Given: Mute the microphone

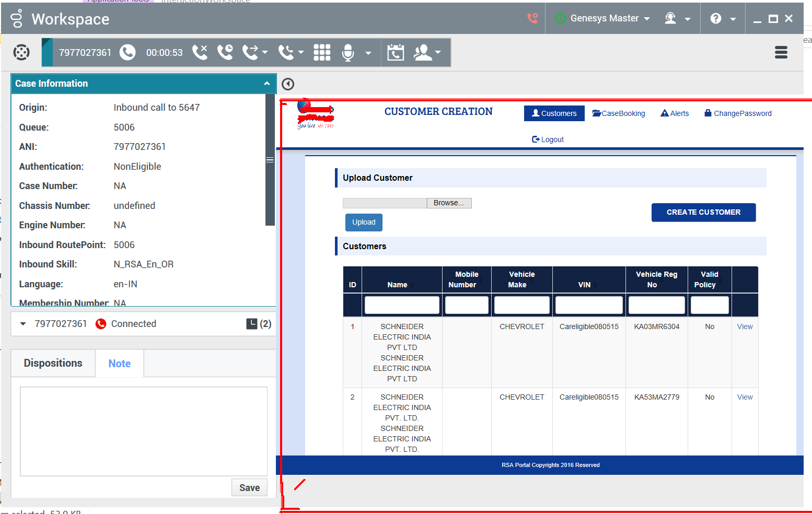Looking at the screenshot, I should tap(348, 53).
